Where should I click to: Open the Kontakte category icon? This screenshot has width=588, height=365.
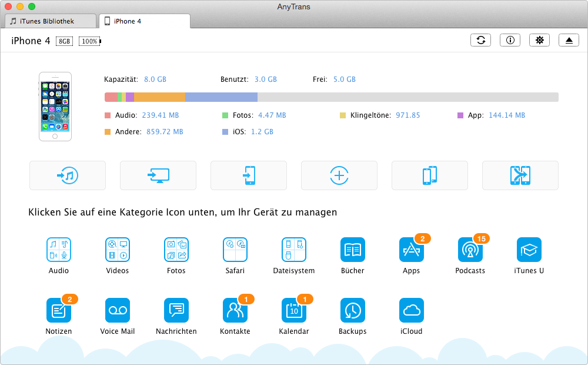tap(235, 310)
